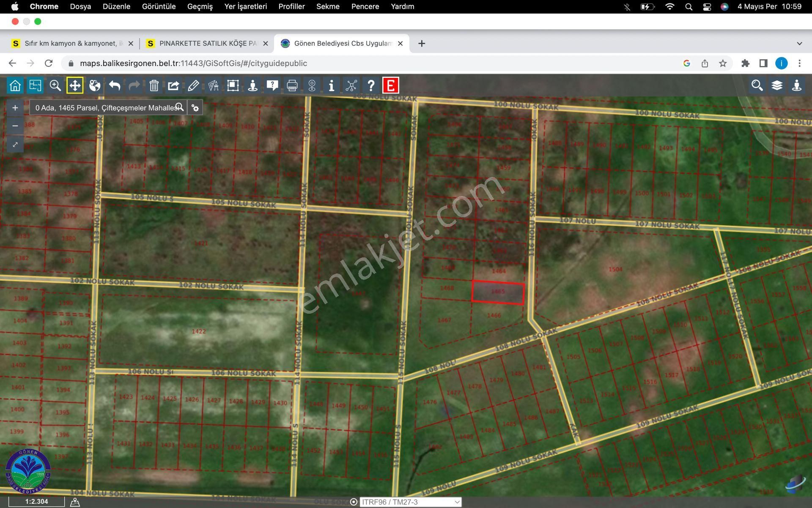
Task: Open the layers panel icon
Action: pos(777,86)
